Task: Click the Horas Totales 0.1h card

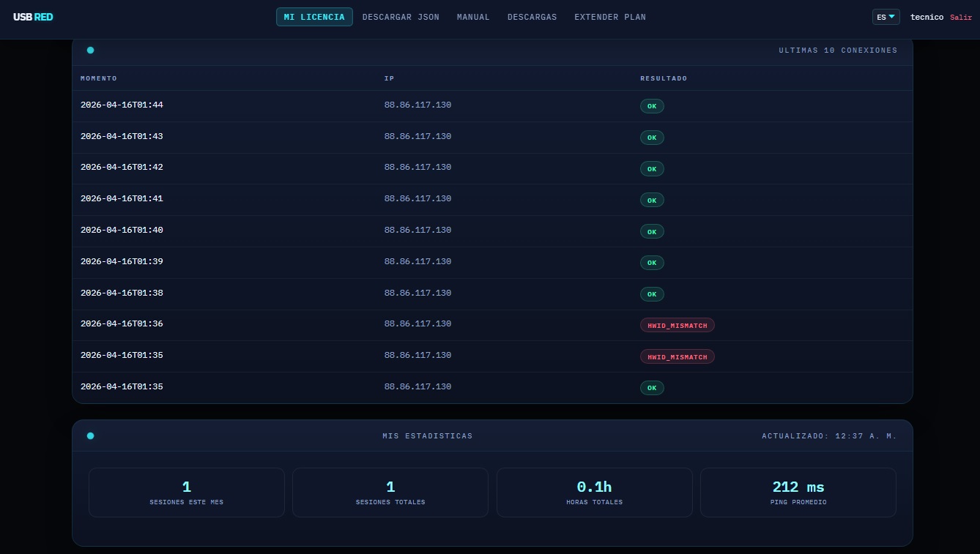Action: coord(594,493)
